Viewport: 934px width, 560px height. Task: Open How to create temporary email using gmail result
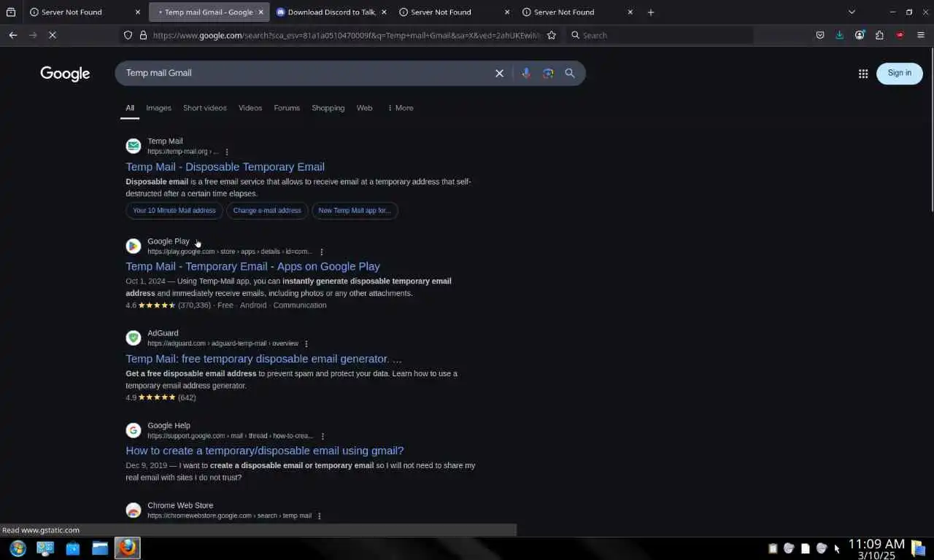(265, 451)
